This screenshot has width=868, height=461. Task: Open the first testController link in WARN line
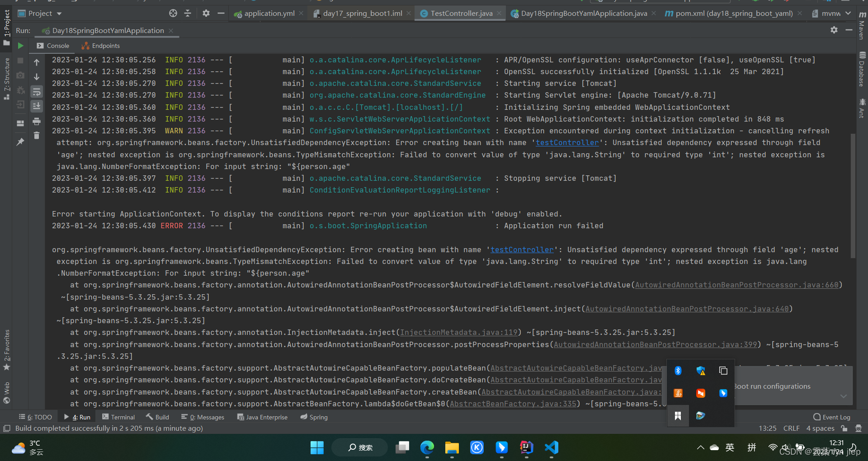coord(567,142)
